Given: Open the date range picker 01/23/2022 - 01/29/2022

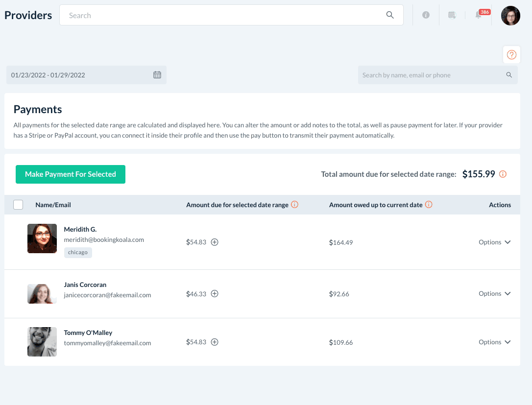Looking at the screenshot, I should click(x=86, y=75).
